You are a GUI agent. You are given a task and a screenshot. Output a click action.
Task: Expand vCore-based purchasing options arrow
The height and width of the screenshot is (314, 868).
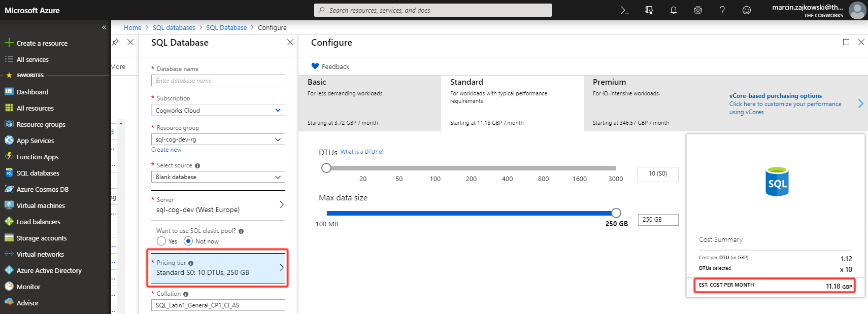tap(860, 103)
